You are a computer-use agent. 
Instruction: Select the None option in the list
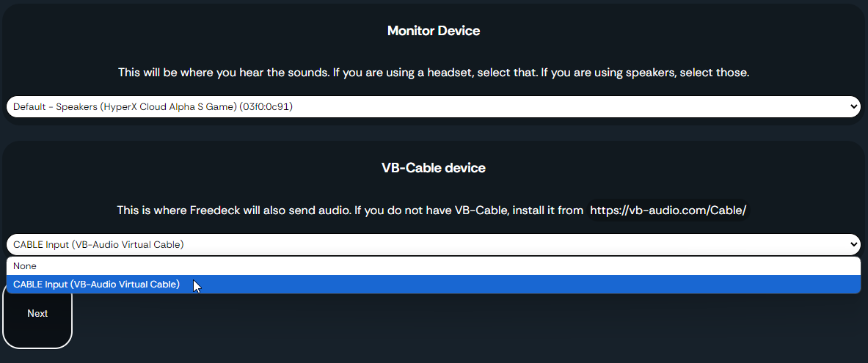click(x=434, y=266)
